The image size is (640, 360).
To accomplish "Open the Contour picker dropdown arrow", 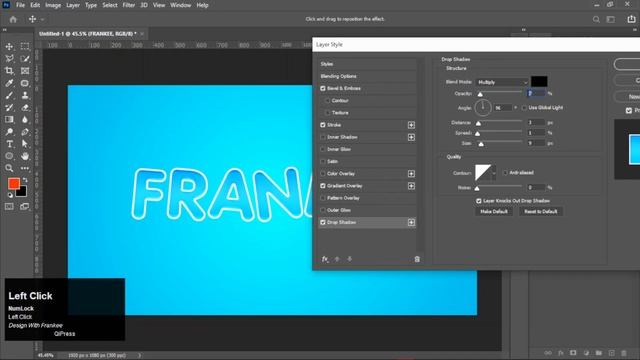I will [x=494, y=173].
